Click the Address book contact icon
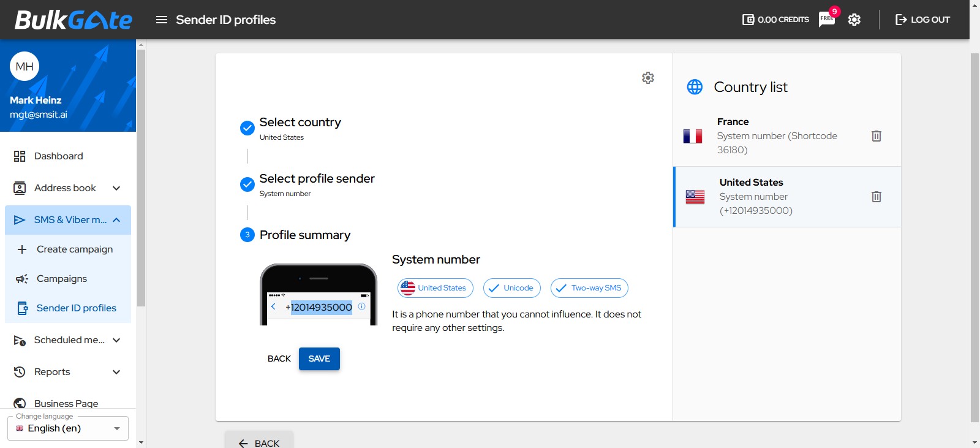 [x=20, y=188]
